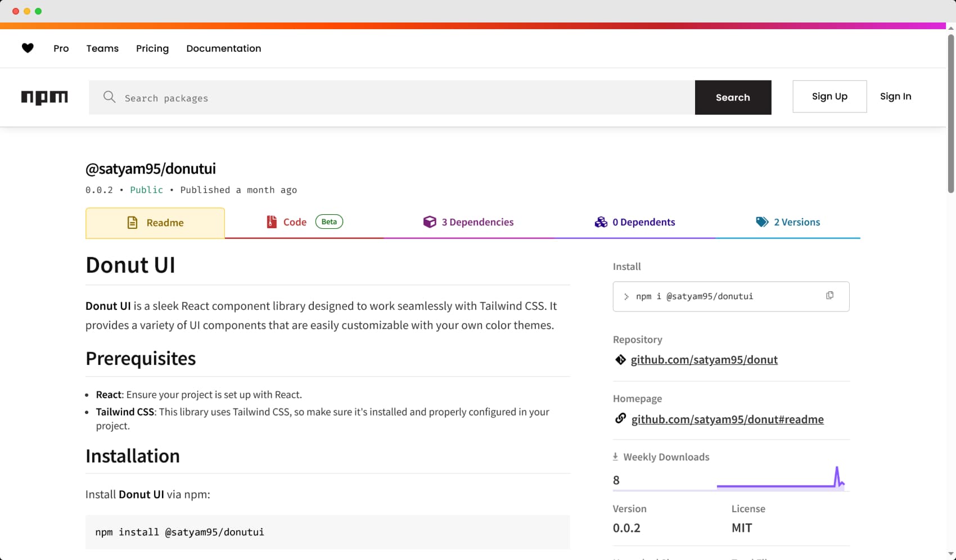Click the npm install @satyam95/donutui code block
Image resolution: width=956 pixels, height=560 pixels.
click(x=328, y=532)
